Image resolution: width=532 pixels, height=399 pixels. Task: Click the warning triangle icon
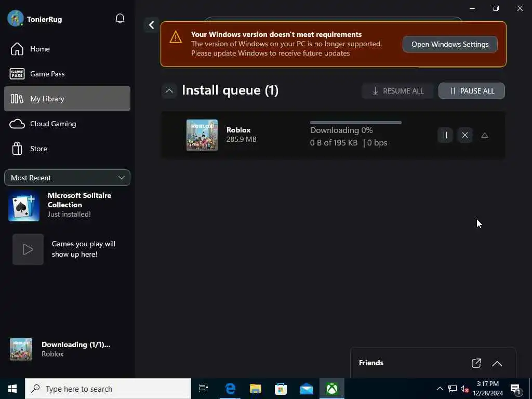pos(176,37)
